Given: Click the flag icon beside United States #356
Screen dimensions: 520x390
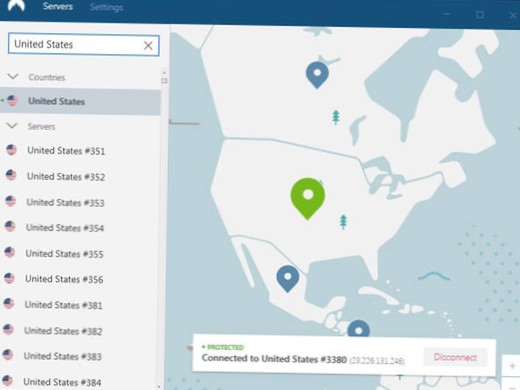Looking at the screenshot, I should pyautogui.click(x=9, y=278).
